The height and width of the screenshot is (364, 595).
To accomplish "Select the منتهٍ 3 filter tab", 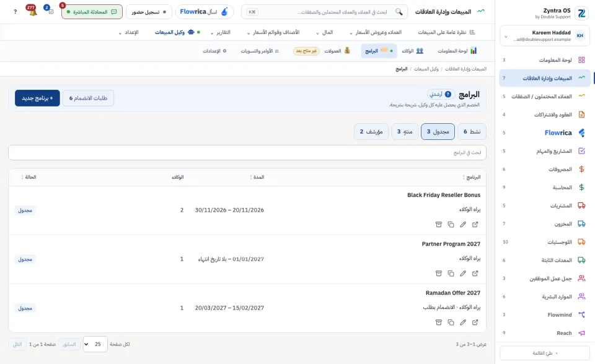I will click(x=405, y=132).
